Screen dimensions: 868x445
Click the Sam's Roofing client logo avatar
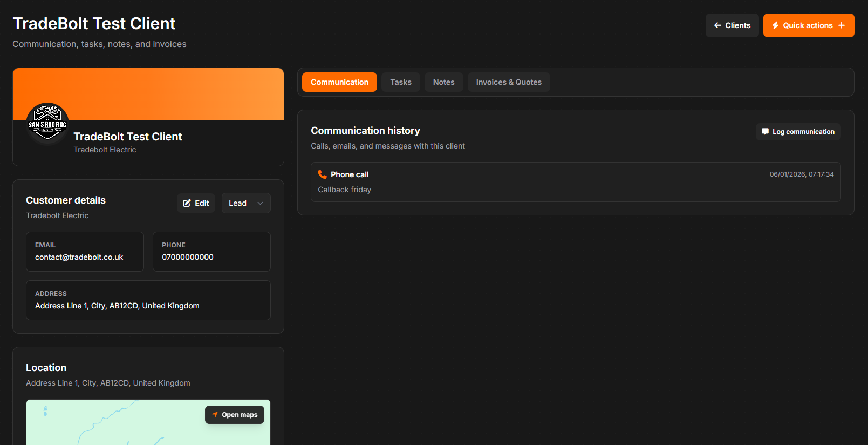47,124
